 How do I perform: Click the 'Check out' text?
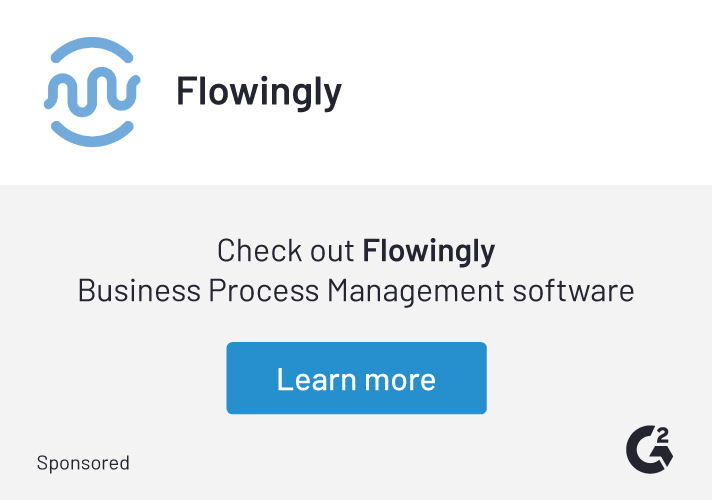[286, 250]
